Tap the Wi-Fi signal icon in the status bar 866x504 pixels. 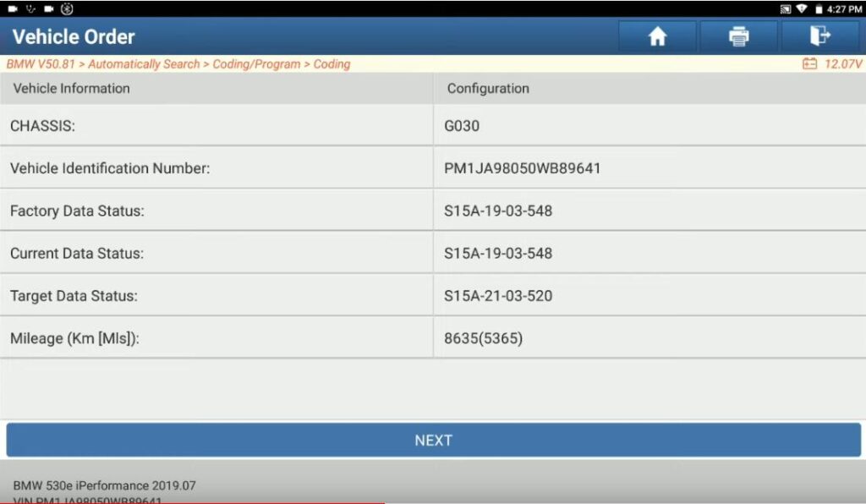802,8
